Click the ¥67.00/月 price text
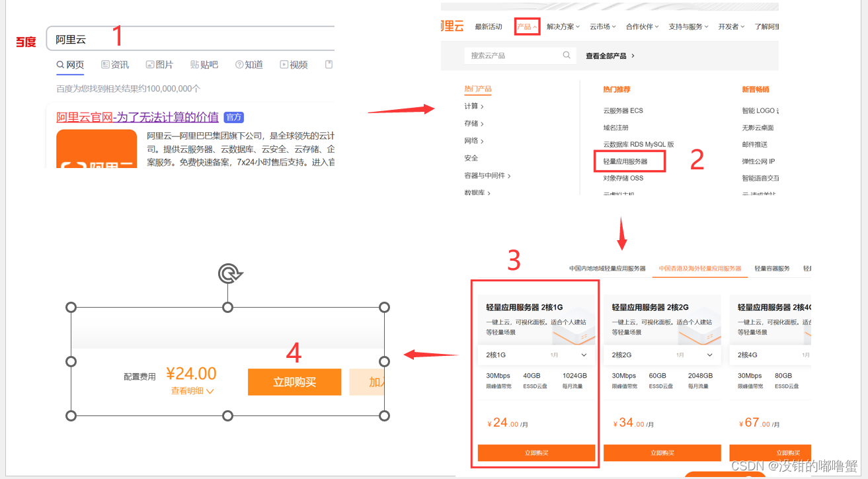This screenshot has width=868, height=479. point(760,423)
